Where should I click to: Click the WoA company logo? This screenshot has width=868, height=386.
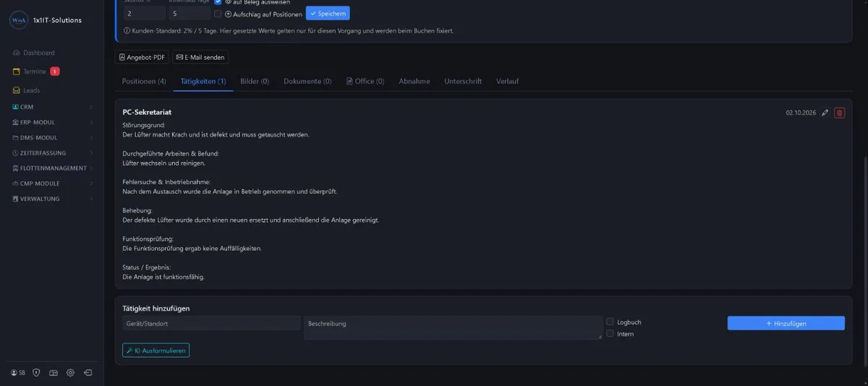(18, 20)
